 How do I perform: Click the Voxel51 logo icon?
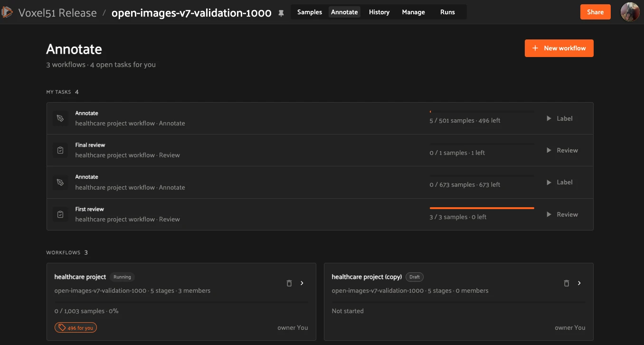pyautogui.click(x=7, y=12)
